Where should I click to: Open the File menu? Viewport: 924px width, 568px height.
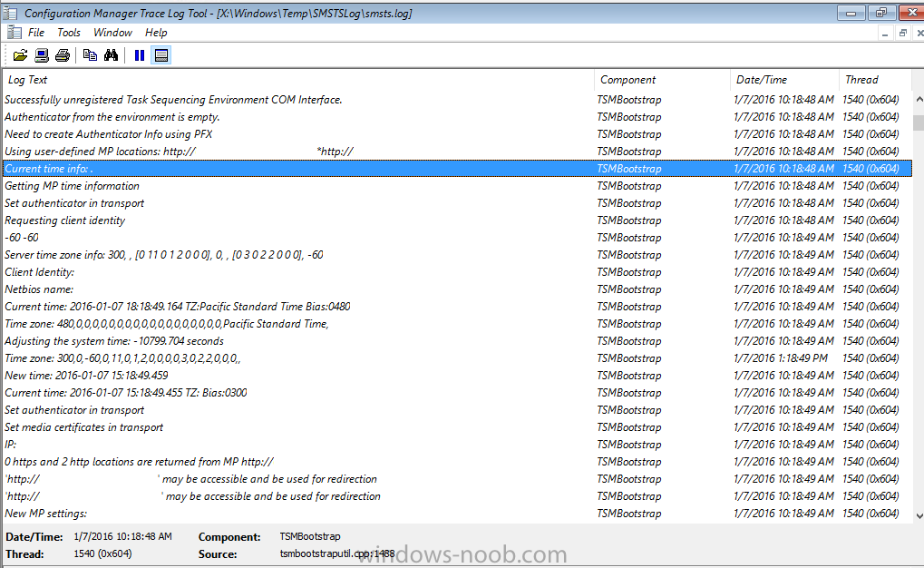coord(36,33)
